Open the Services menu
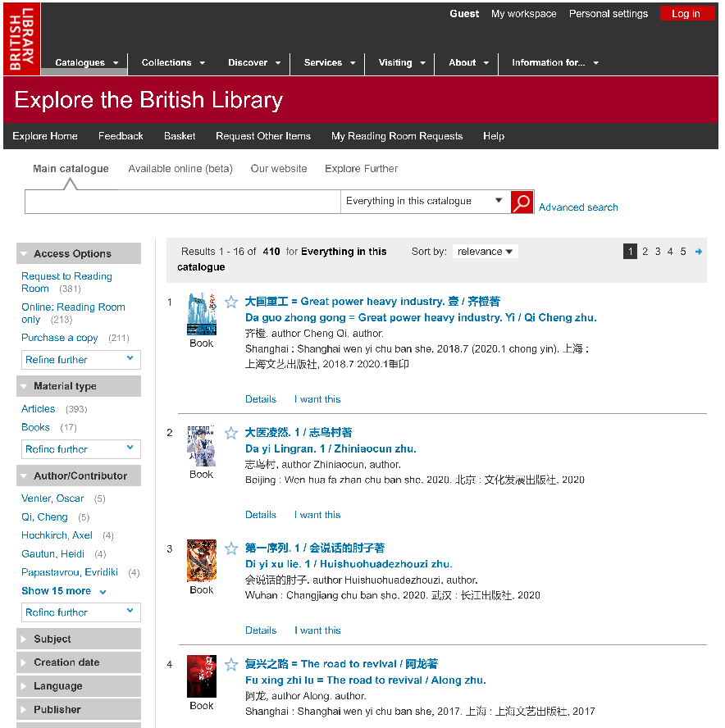 point(330,62)
